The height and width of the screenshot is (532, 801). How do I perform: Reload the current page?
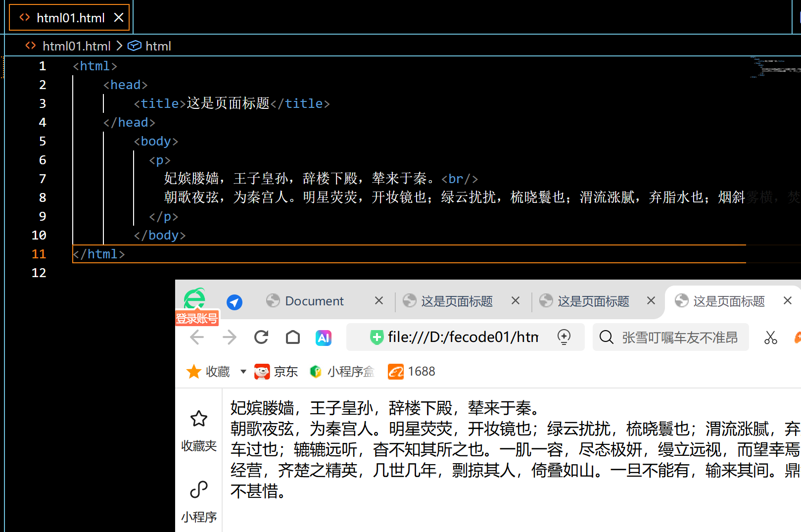coord(261,338)
